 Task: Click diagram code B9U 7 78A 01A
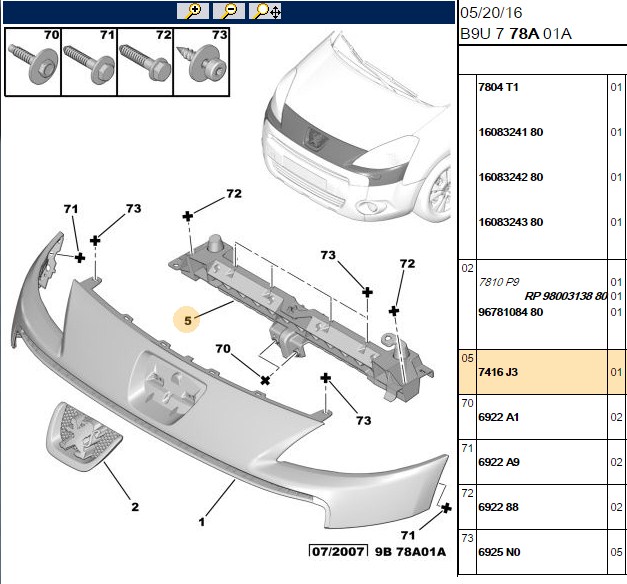click(516, 34)
